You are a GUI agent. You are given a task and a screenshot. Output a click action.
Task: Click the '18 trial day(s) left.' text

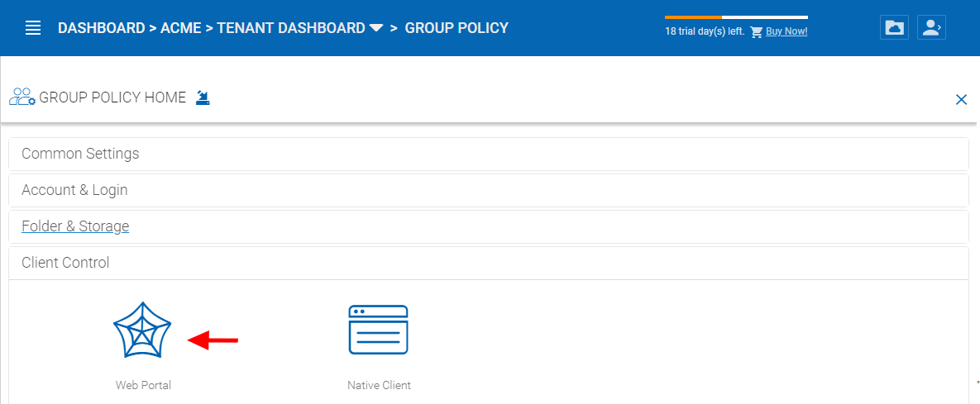coord(705,31)
